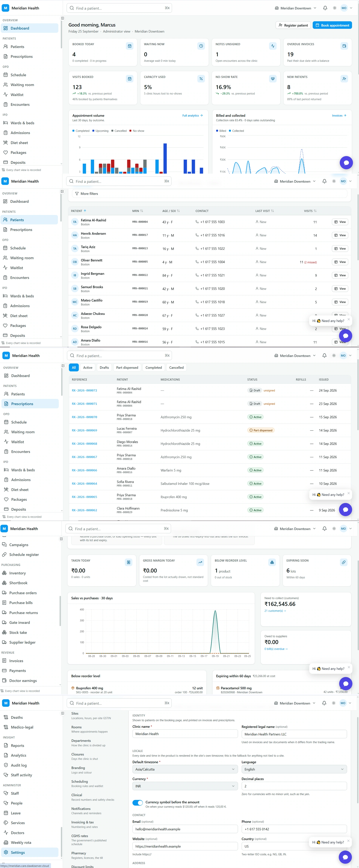Viewport: 359px width, 868px height.
Task: Open the Currency INR dropdown
Action: pos(185,786)
